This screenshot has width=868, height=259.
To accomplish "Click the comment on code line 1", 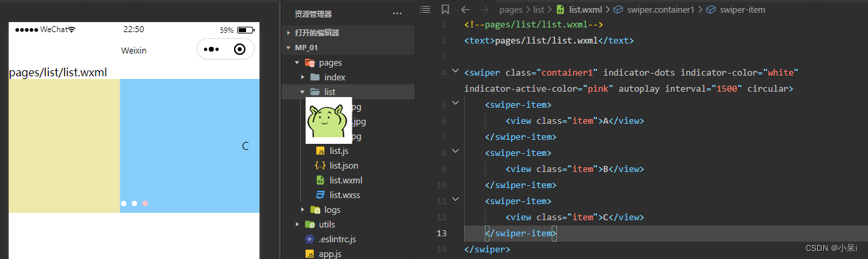I will (x=534, y=25).
